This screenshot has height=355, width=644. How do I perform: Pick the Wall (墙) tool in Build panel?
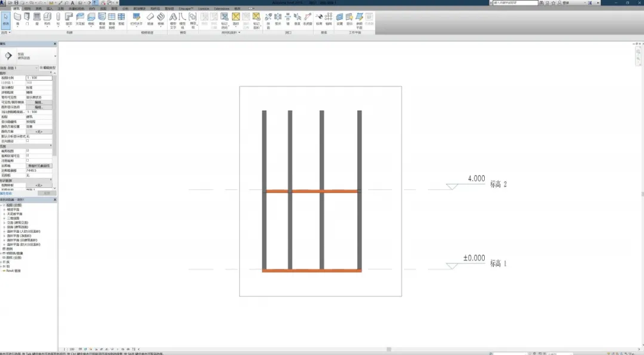17,19
